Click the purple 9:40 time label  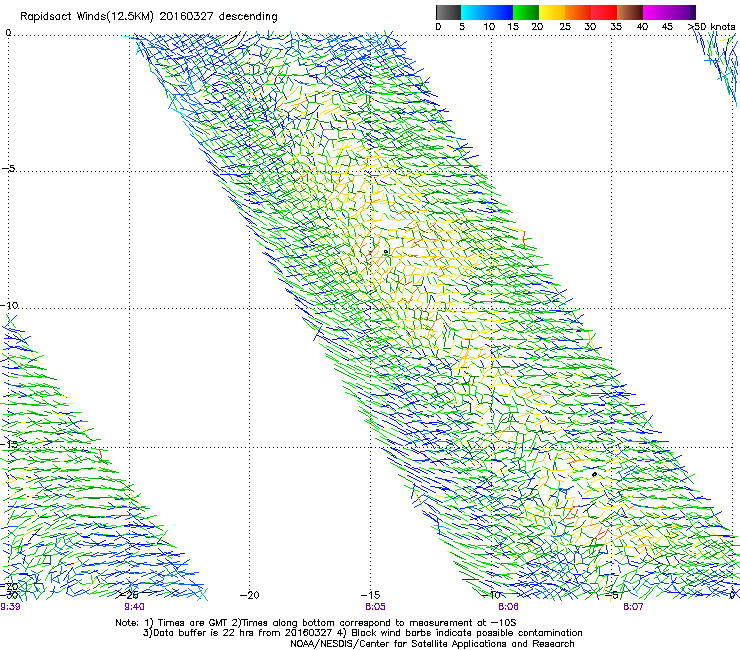135,607
